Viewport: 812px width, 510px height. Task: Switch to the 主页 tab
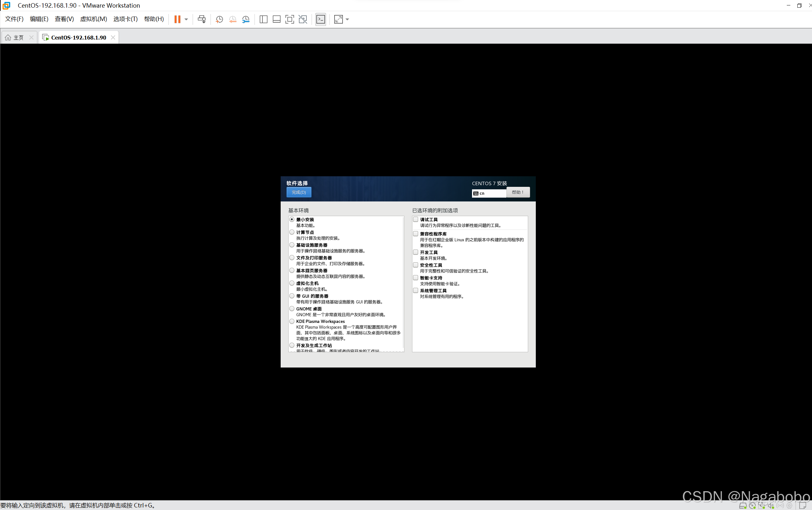(18, 37)
